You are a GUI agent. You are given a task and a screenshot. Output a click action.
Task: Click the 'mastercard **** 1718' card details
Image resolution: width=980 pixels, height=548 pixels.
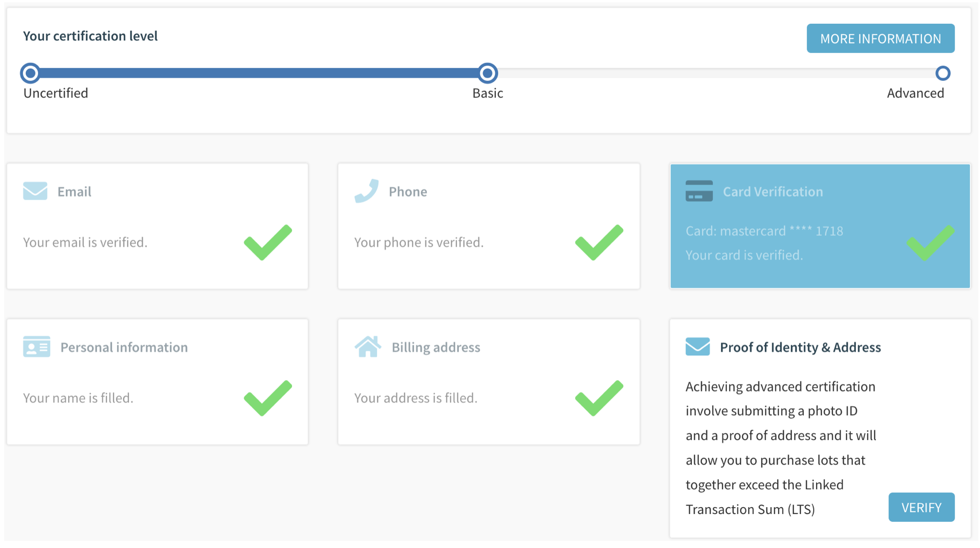tap(764, 231)
